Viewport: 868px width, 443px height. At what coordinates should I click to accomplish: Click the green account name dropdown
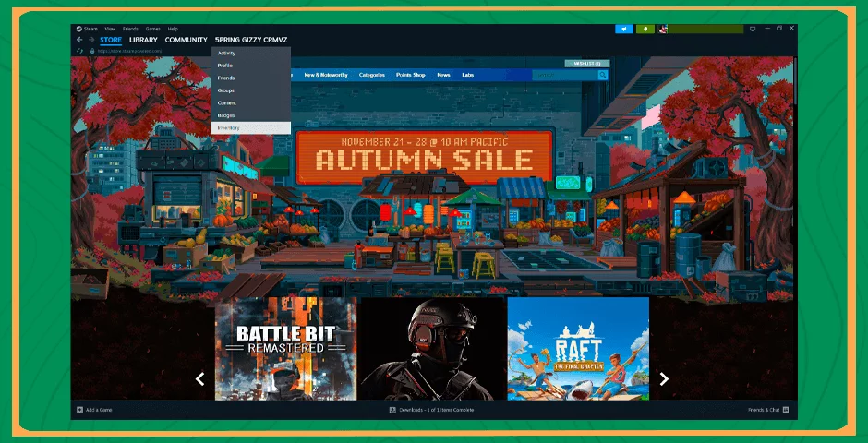(705, 29)
